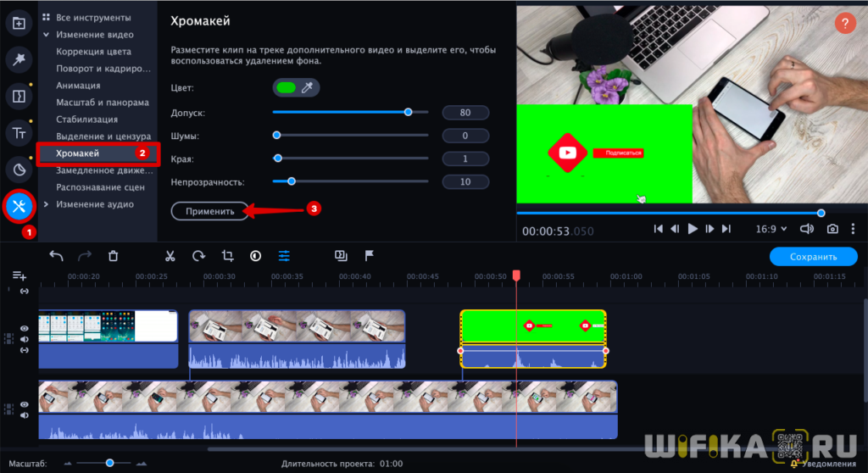Expand the Изменение аудио section
This screenshot has width=868, height=473.
94,204
